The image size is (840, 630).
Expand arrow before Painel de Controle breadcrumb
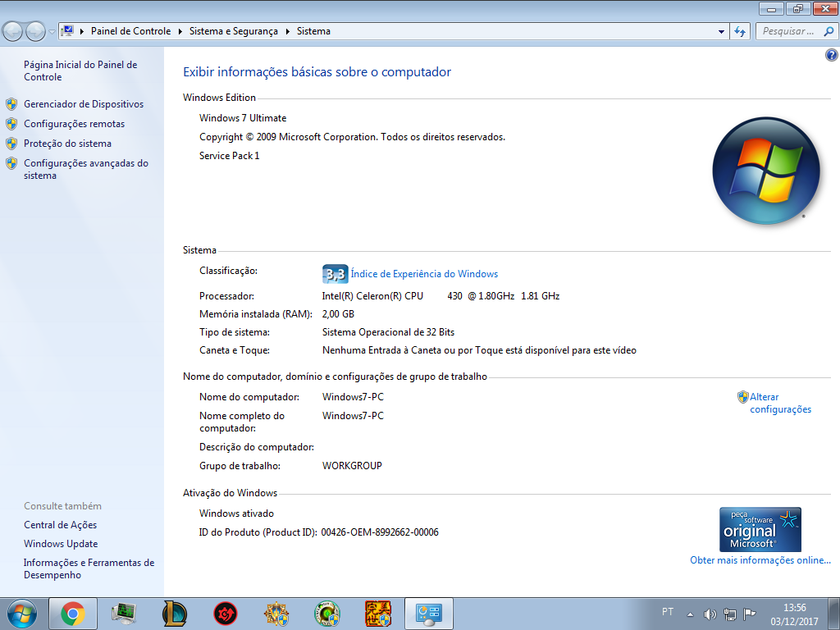[82, 32]
